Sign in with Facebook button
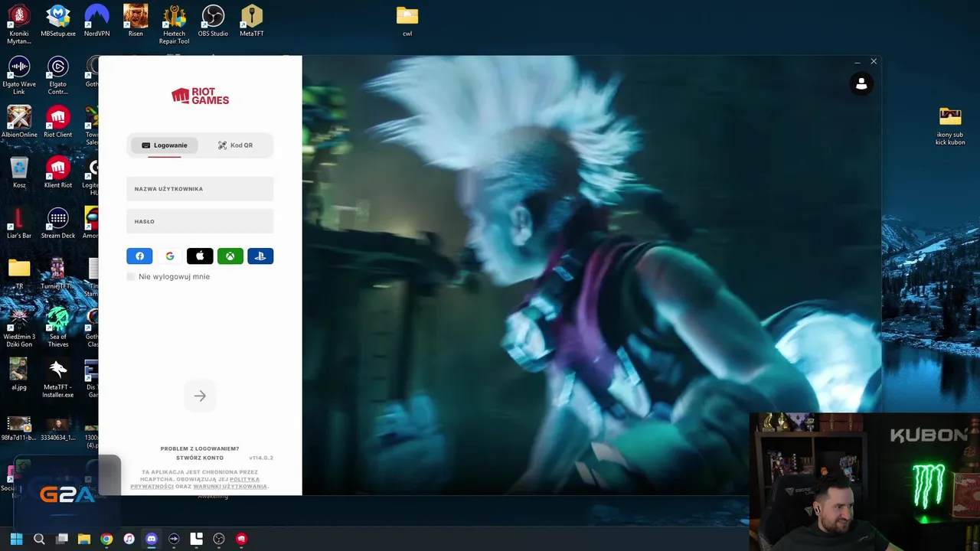980x551 pixels. click(139, 256)
